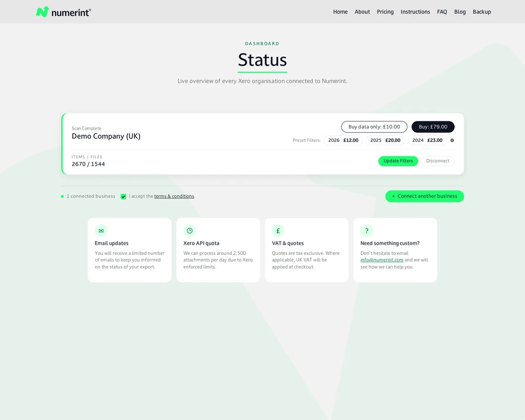The image size is (525, 420).
Task: Click Connect another business
Action: click(424, 196)
